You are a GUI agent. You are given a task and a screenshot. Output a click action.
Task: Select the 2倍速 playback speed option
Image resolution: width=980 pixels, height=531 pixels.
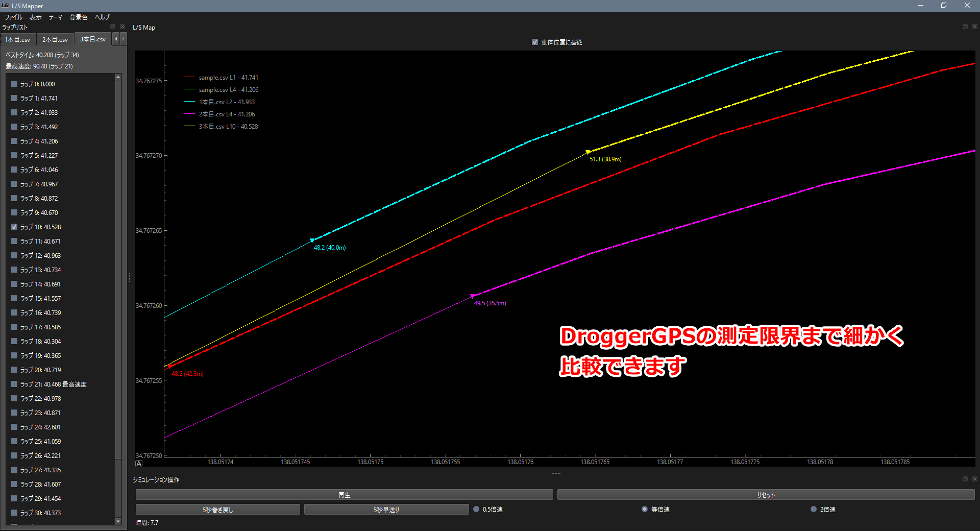point(813,509)
